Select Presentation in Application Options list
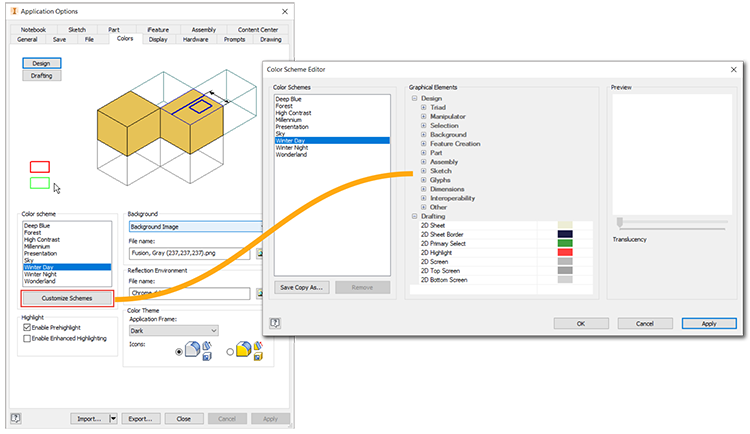Screen dimensions: 750x434 coord(67,254)
